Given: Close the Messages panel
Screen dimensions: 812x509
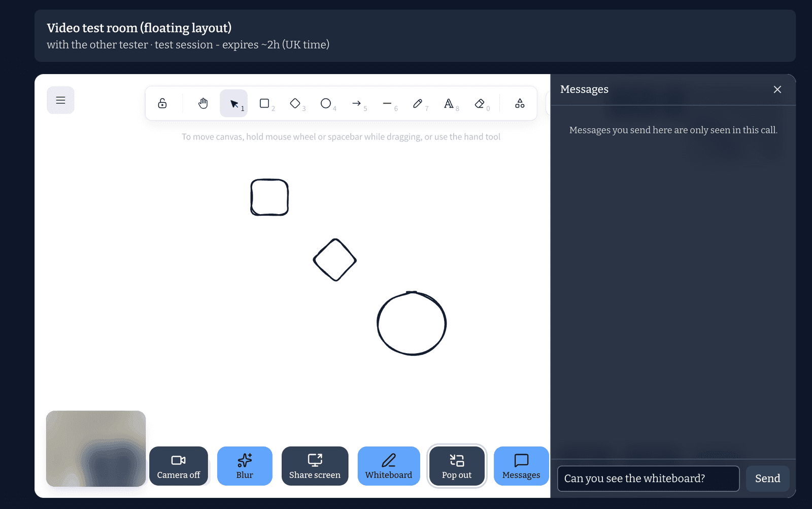Looking at the screenshot, I should (x=777, y=89).
